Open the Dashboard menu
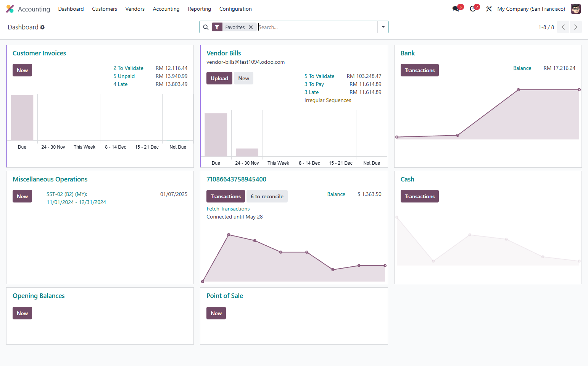The width and height of the screenshot is (588, 366). (71, 9)
